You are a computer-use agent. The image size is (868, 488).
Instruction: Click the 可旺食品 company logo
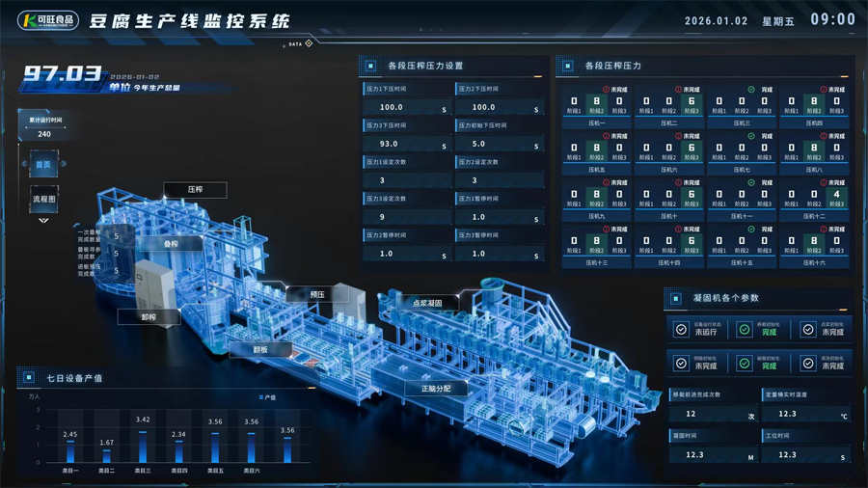tap(48, 20)
